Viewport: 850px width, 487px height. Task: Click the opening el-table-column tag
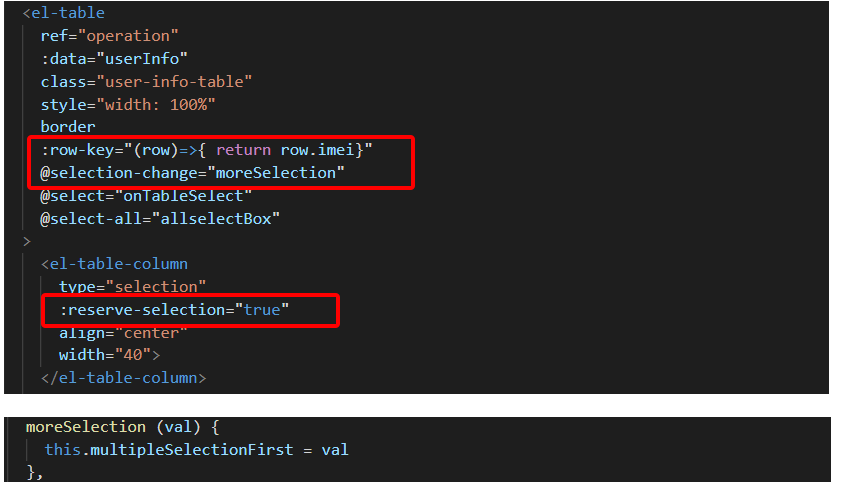coord(114,264)
